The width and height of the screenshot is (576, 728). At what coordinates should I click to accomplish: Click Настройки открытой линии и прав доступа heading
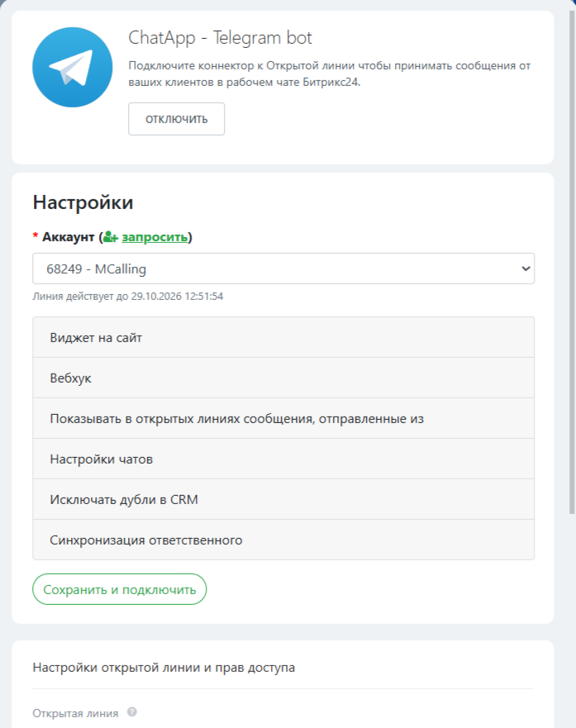(x=164, y=668)
